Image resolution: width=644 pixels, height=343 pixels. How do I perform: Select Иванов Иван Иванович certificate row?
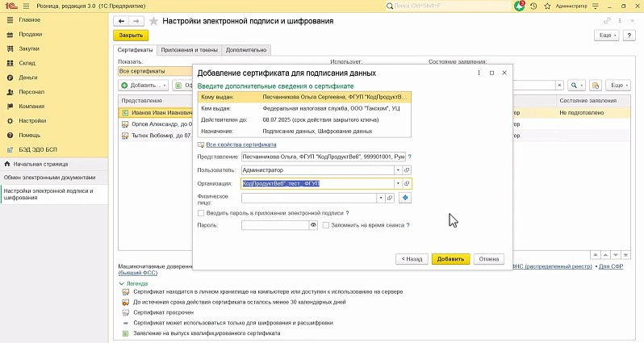click(x=156, y=112)
